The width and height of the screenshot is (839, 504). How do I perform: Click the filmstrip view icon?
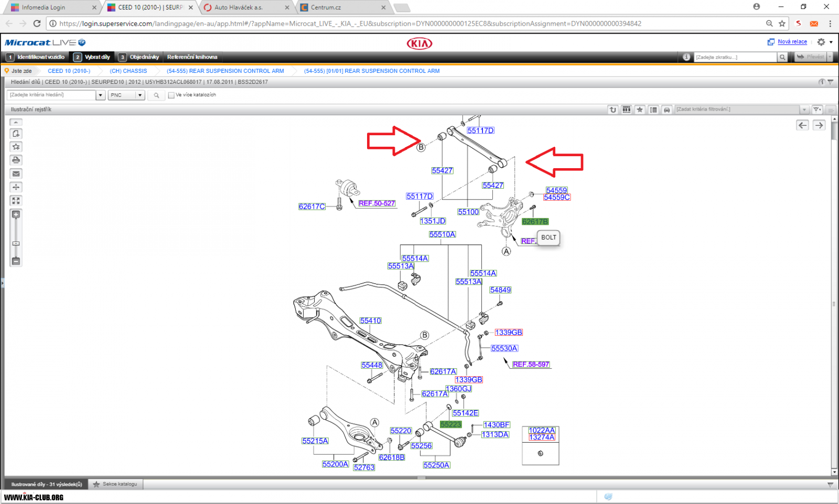[x=626, y=109]
